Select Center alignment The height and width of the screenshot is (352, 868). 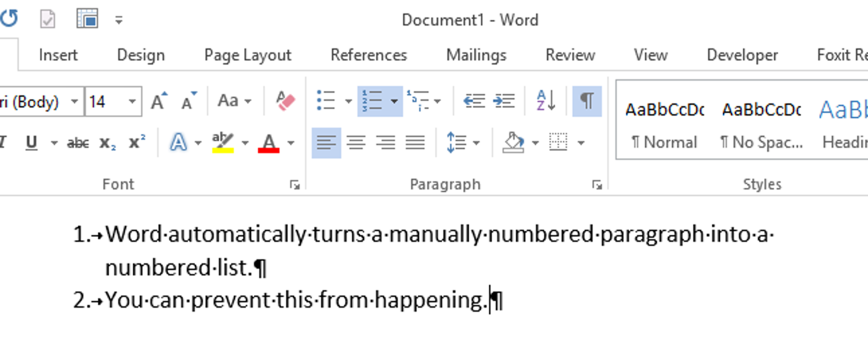[356, 142]
